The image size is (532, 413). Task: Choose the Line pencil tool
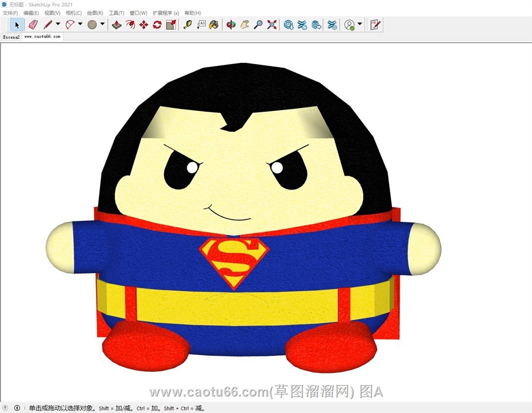tap(48, 25)
